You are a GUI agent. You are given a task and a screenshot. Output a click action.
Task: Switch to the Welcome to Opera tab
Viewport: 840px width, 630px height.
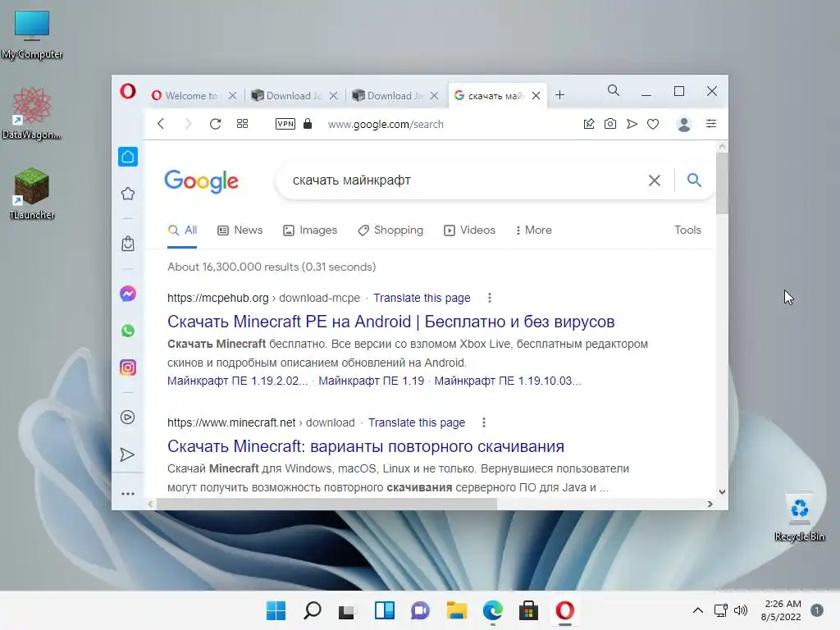point(185,95)
